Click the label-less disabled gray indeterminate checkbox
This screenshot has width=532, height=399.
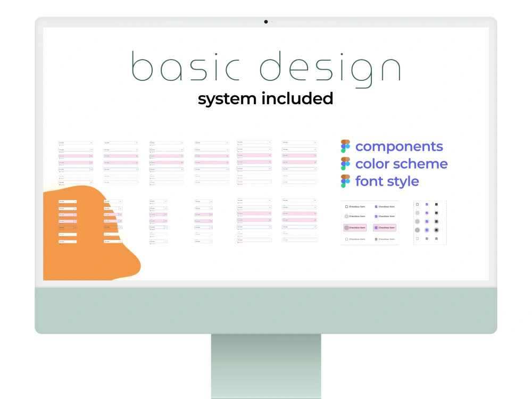436,238
